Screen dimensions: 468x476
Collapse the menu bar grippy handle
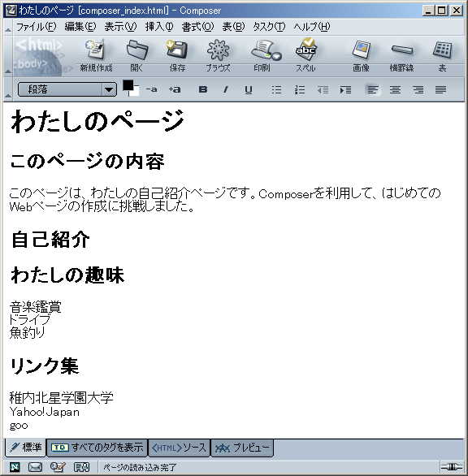click(8, 27)
